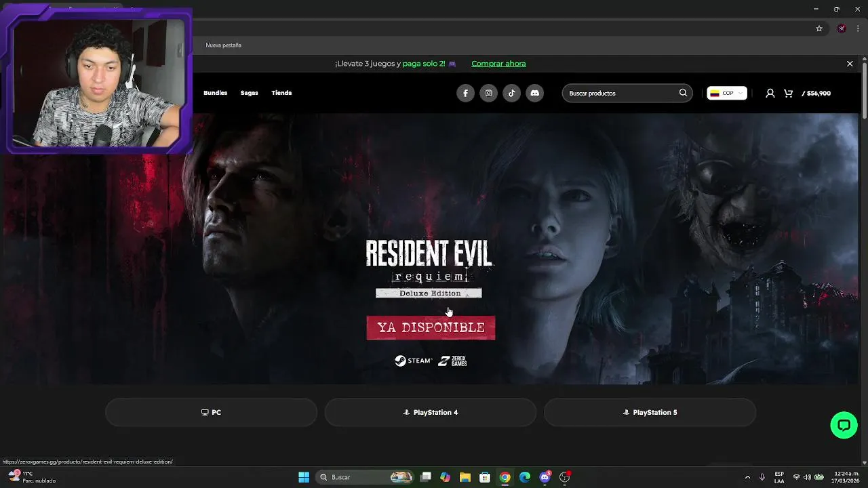Screen dimensions: 868x488
Task: Open the weather widget showing 11°C
Action: pyautogui.click(x=31, y=477)
